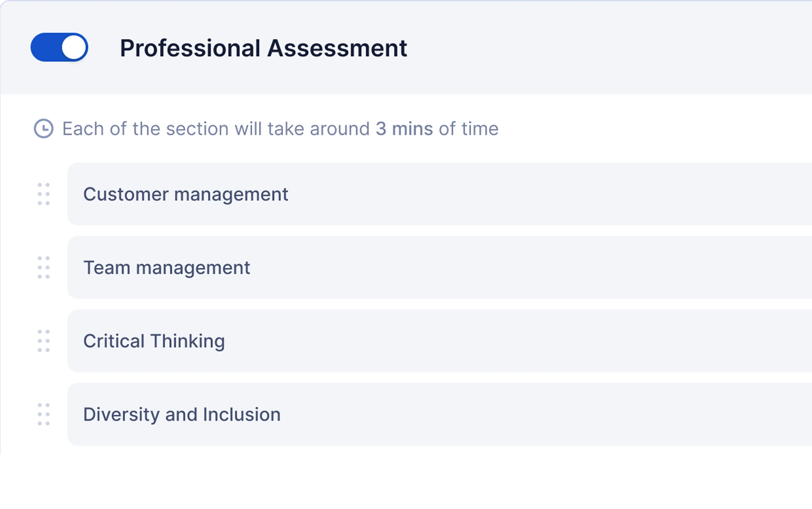
Task: Select the Customer management section row
Action: point(440,194)
